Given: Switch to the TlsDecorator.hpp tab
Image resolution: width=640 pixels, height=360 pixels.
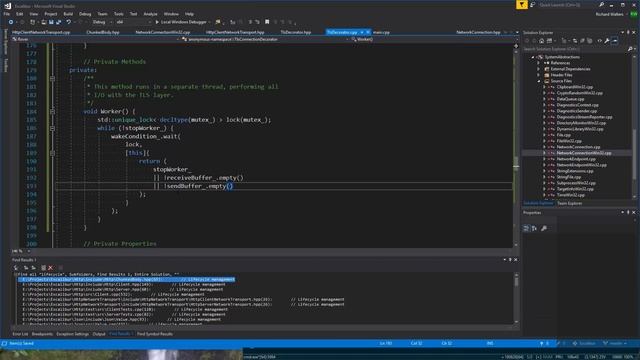Looking at the screenshot, I should click(x=296, y=32).
